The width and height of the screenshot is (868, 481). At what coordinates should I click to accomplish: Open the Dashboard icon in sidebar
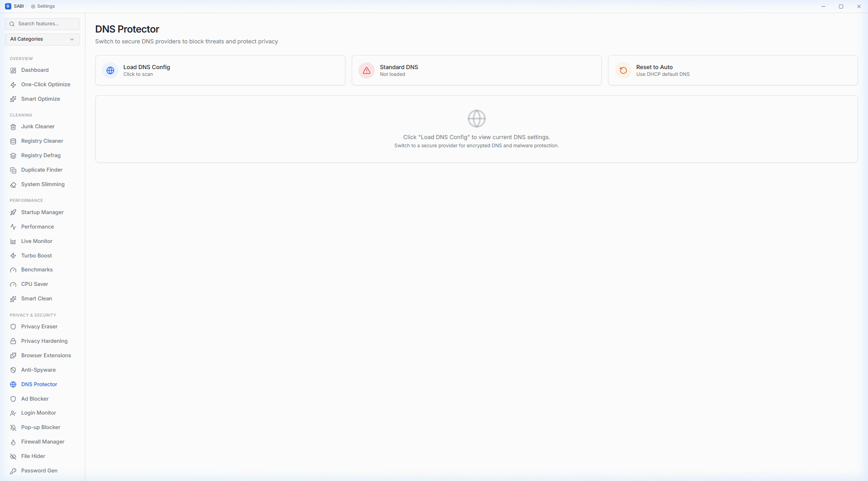(x=13, y=70)
